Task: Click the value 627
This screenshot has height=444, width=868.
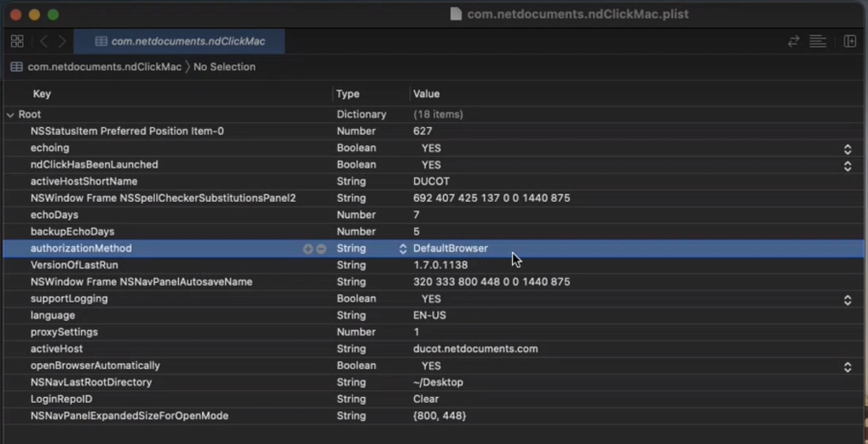Action: coord(423,131)
